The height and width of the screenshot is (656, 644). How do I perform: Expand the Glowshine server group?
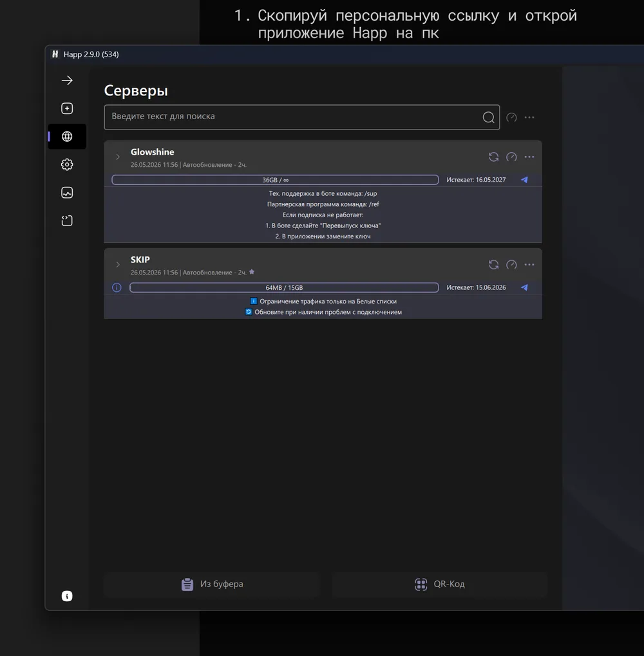(118, 157)
